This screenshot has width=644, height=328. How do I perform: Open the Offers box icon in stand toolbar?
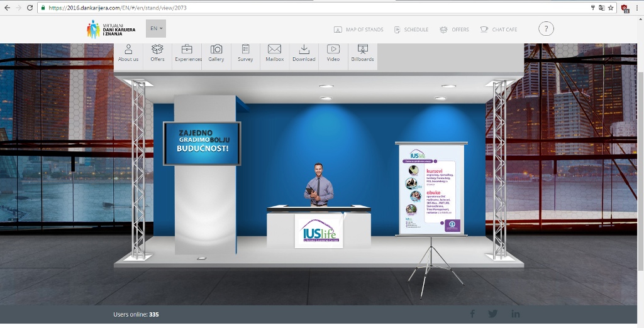(x=157, y=53)
